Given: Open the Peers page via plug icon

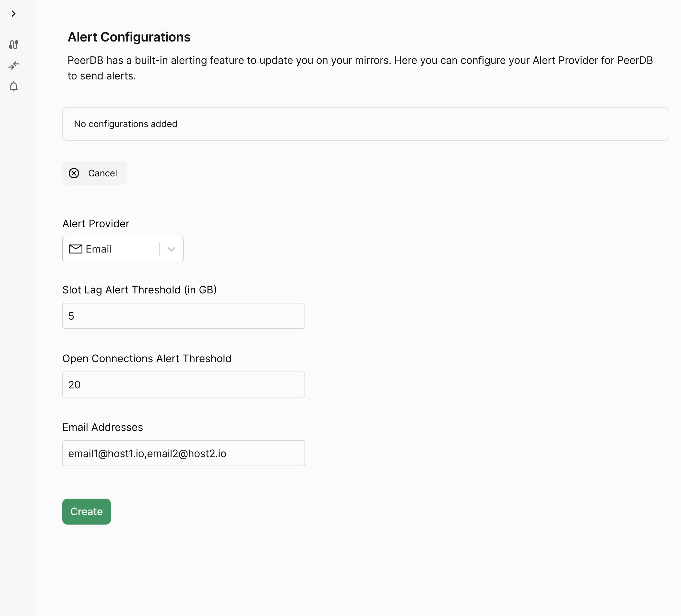Looking at the screenshot, I should tap(14, 45).
